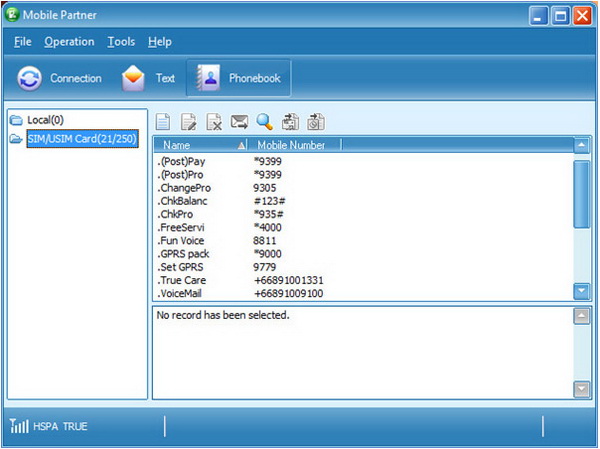Open the Tools menu
600x449 pixels.
tap(121, 42)
